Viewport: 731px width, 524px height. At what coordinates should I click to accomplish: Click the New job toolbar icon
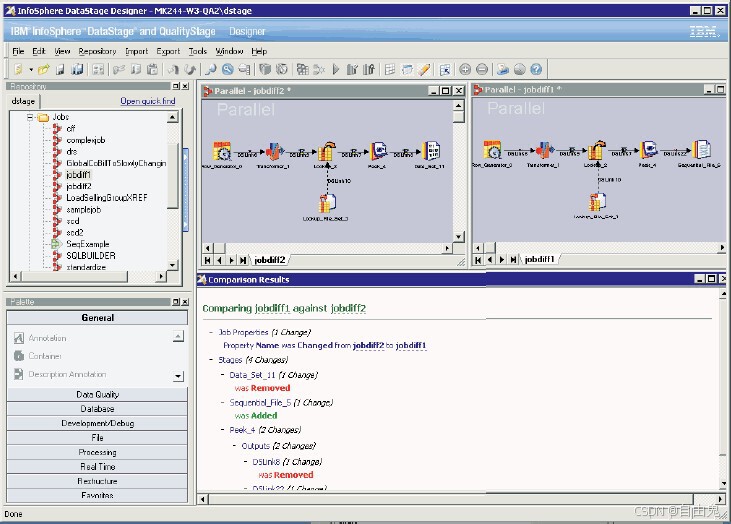coord(18,69)
